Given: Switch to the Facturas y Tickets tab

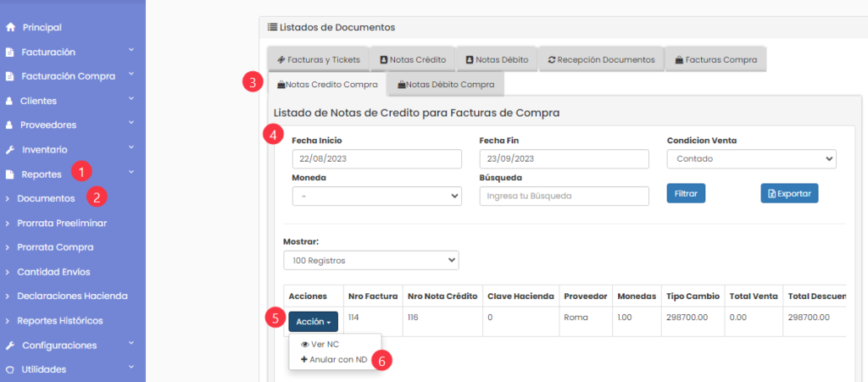Looking at the screenshot, I should click(318, 59).
